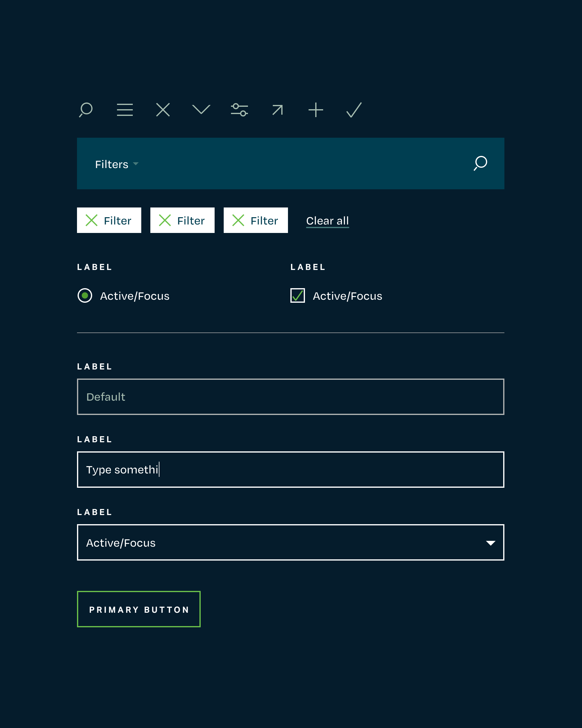Click the gray checkmark icon in icon row

pyautogui.click(x=354, y=110)
